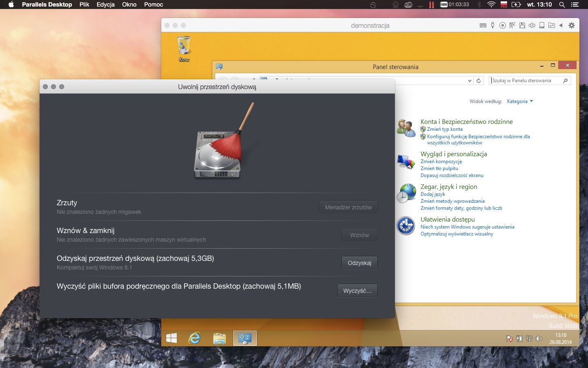Image resolution: width=588 pixels, height=368 pixels.
Task: Select the Panel sterowania taskbar button
Action: [x=245, y=338]
